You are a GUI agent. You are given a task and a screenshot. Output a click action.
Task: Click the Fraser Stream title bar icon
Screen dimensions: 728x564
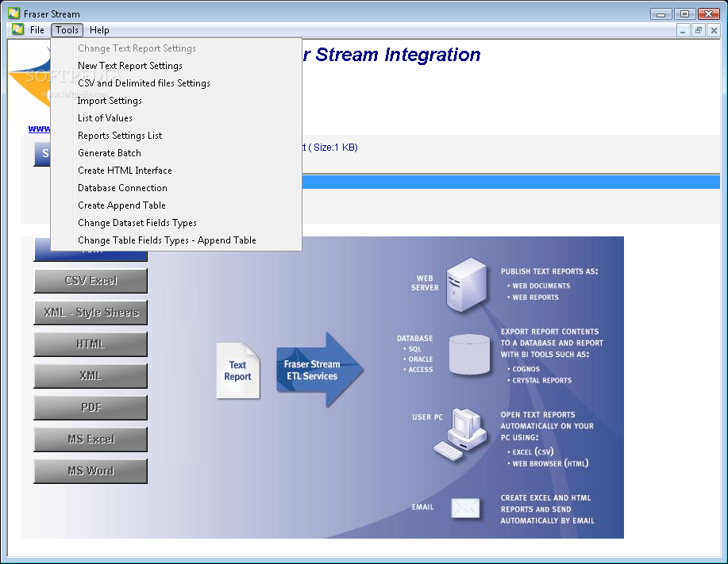(14, 13)
